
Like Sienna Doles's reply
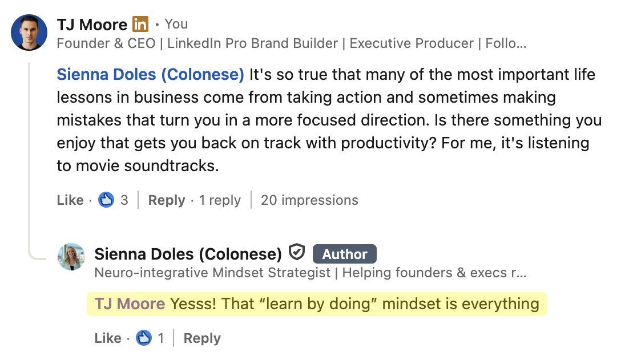pos(108,338)
